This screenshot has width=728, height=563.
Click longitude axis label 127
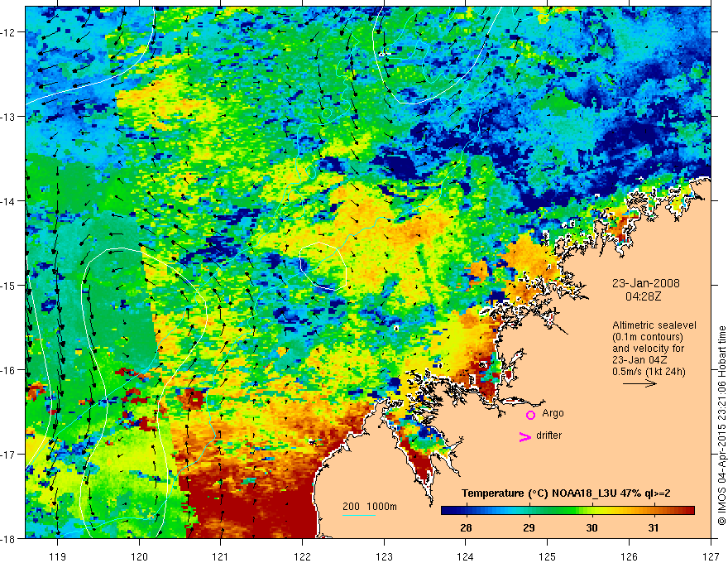point(711,556)
